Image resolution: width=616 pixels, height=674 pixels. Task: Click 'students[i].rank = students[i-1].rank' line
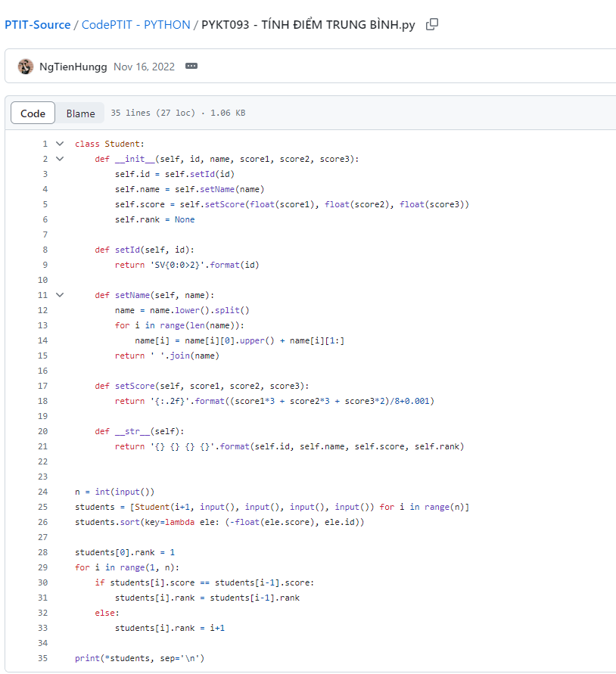click(207, 598)
